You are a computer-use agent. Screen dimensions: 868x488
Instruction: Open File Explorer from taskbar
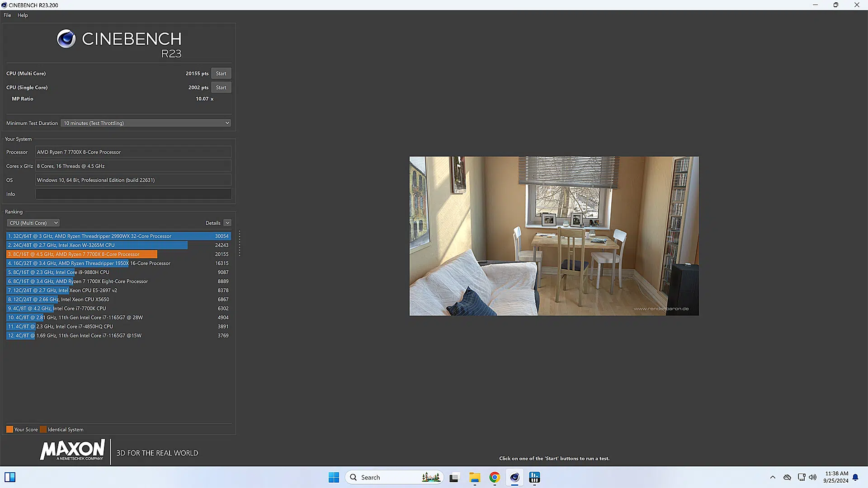(474, 477)
